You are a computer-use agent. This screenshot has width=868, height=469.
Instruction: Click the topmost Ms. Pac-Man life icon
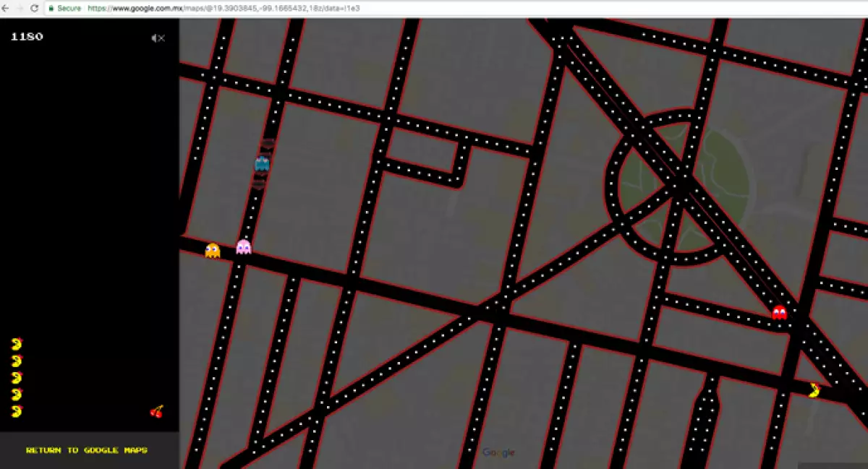[x=17, y=344]
